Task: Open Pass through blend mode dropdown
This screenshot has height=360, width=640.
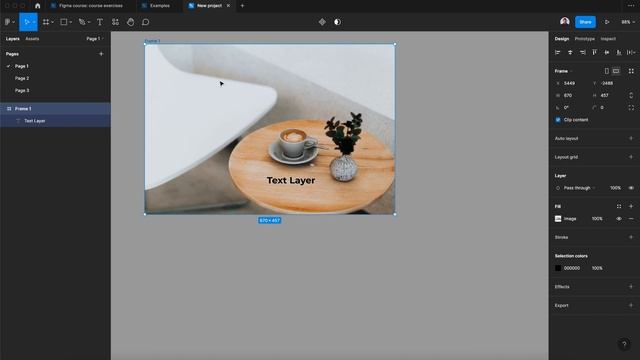Action: tap(579, 188)
